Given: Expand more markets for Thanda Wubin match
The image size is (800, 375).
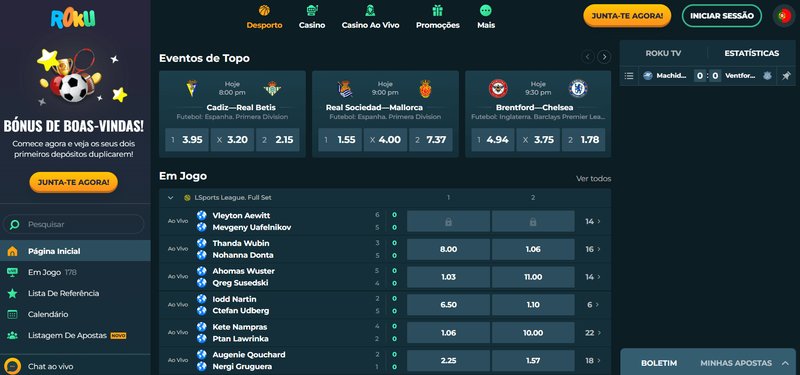Looking at the screenshot, I should pos(593,249).
